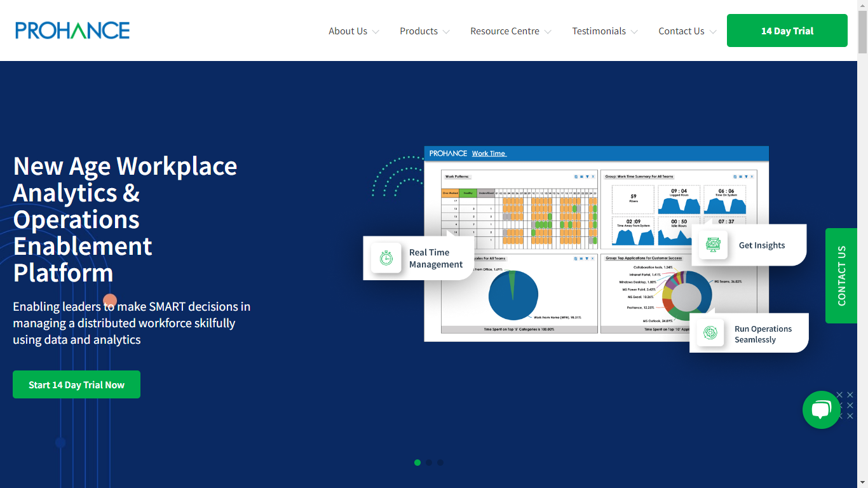Open the vertical CONTACT US side tab
Screen dimensions: 868x488
pos(841,276)
